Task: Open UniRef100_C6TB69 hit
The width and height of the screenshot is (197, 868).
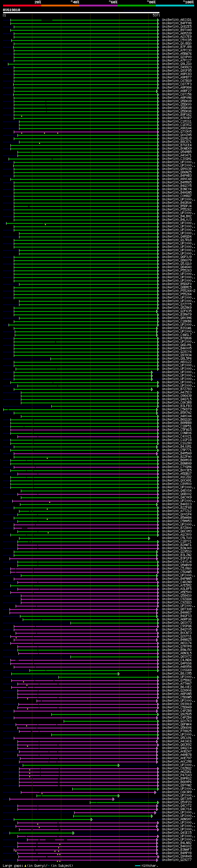Action: click(176, 81)
